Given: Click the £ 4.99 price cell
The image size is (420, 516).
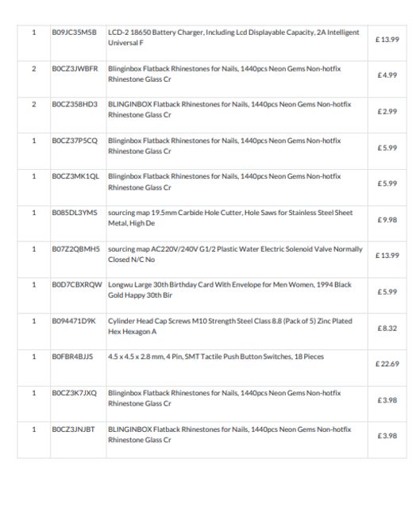Looking at the screenshot, I should 387,75.
